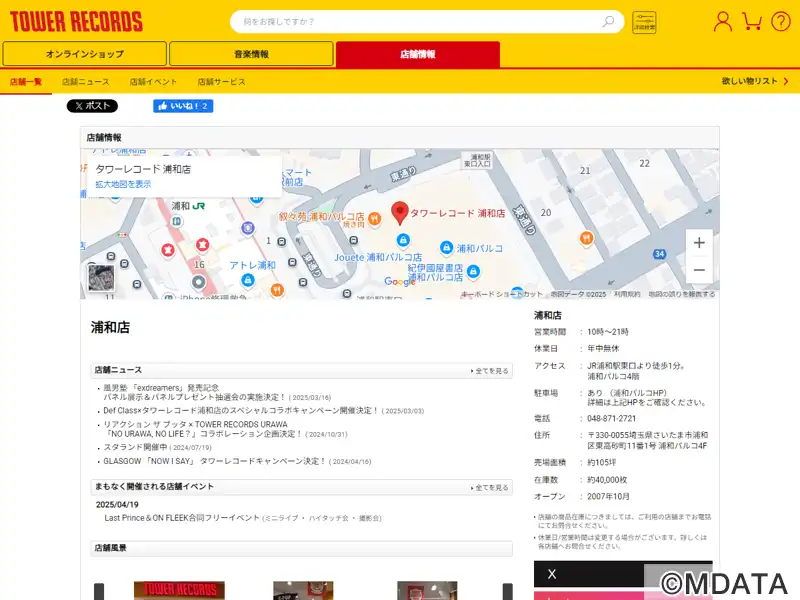Click the 叙々苑 浦和パルコ店 restaurant marker
Screen dimensions: 800x600
pos(374,218)
